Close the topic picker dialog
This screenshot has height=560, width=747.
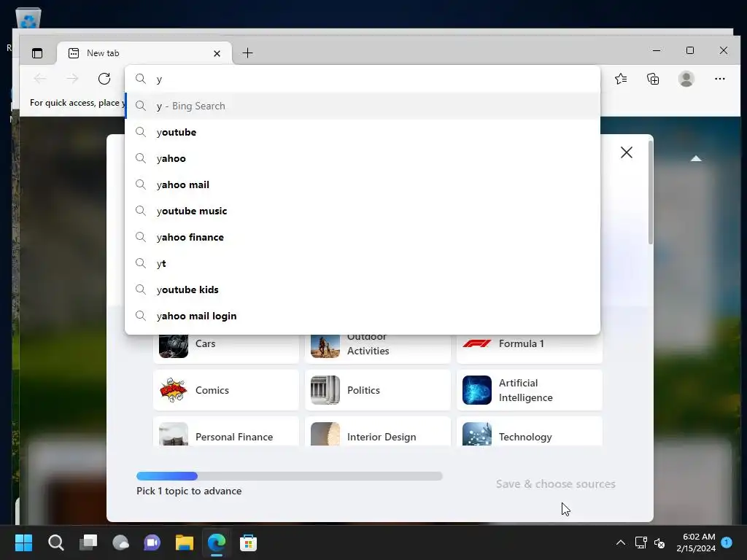pyautogui.click(x=627, y=152)
